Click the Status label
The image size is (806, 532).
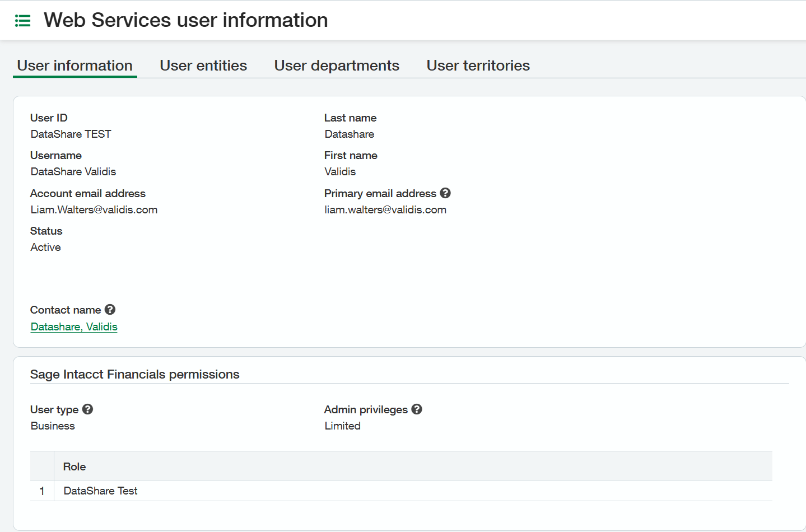pos(46,231)
